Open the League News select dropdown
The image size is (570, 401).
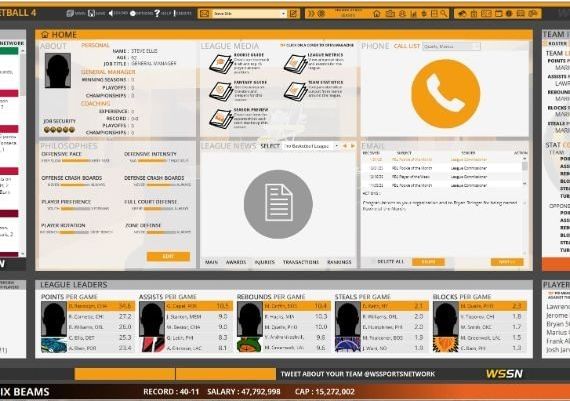click(x=311, y=146)
